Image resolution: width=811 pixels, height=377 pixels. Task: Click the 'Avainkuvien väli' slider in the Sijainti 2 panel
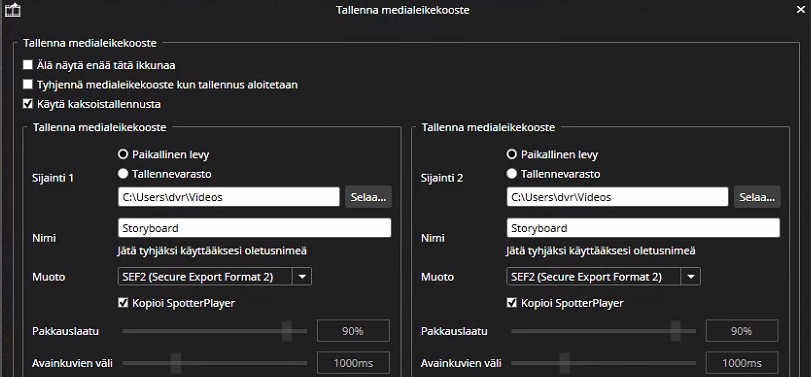pos(604,363)
